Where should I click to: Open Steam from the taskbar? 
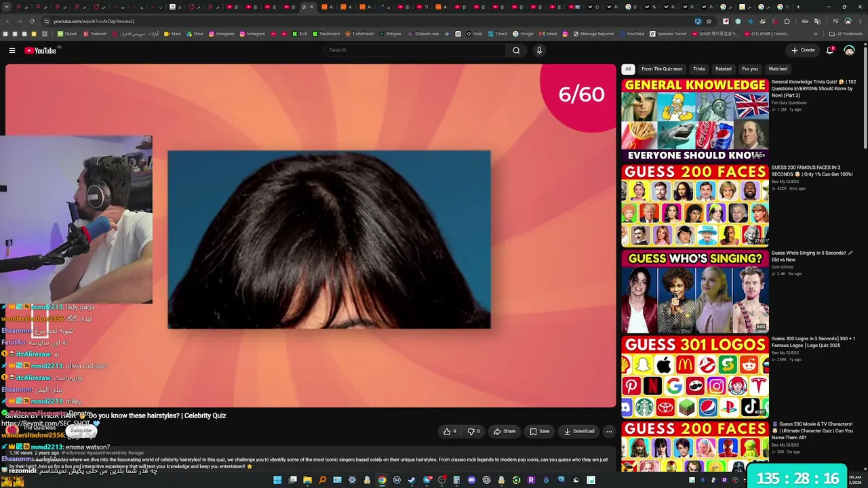pyautogui.click(x=412, y=481)
